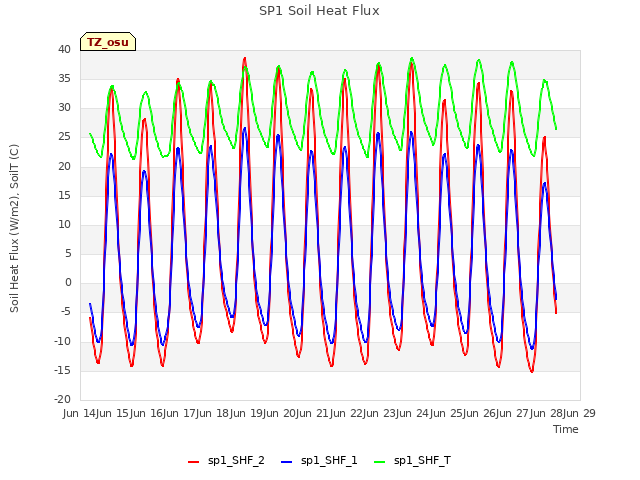The height and width of the screenshot is (480, 640).
Task: Select the sp1_SHF_2 legend label
Action: click(236, 461)
